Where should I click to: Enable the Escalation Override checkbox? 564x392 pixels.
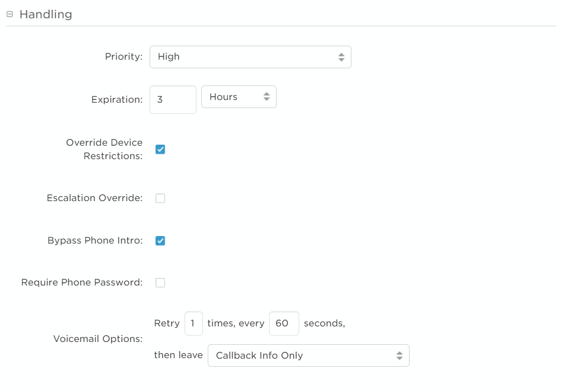pyautogui.click(x=160, y=198)
